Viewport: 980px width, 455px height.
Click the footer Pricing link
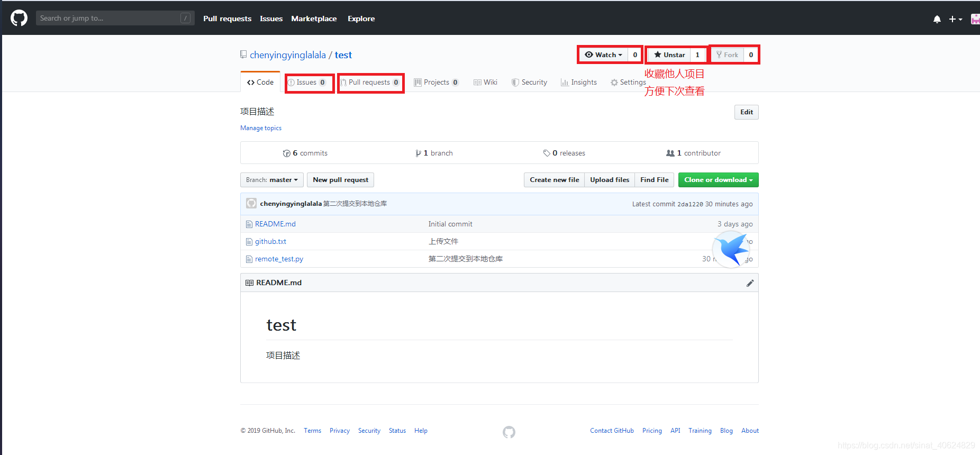click(x=652, y=431)
